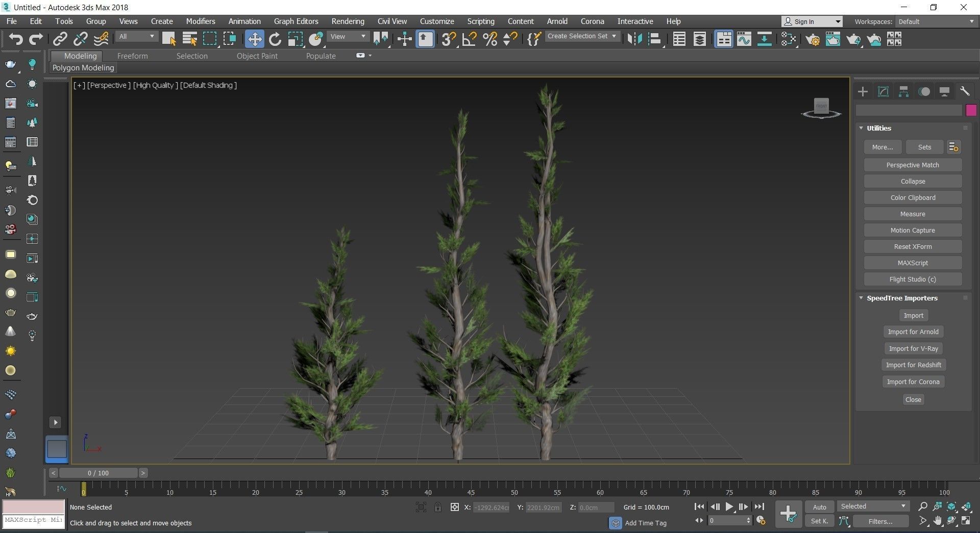
Task: Open the Motion panel tab
Action: coord(924,91)
